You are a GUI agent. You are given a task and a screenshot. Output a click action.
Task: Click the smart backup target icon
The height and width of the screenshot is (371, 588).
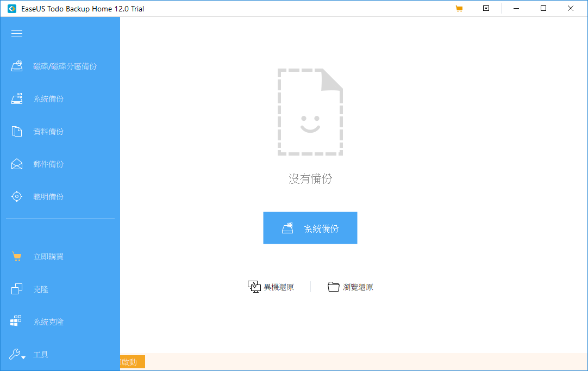tap(17, 196)
